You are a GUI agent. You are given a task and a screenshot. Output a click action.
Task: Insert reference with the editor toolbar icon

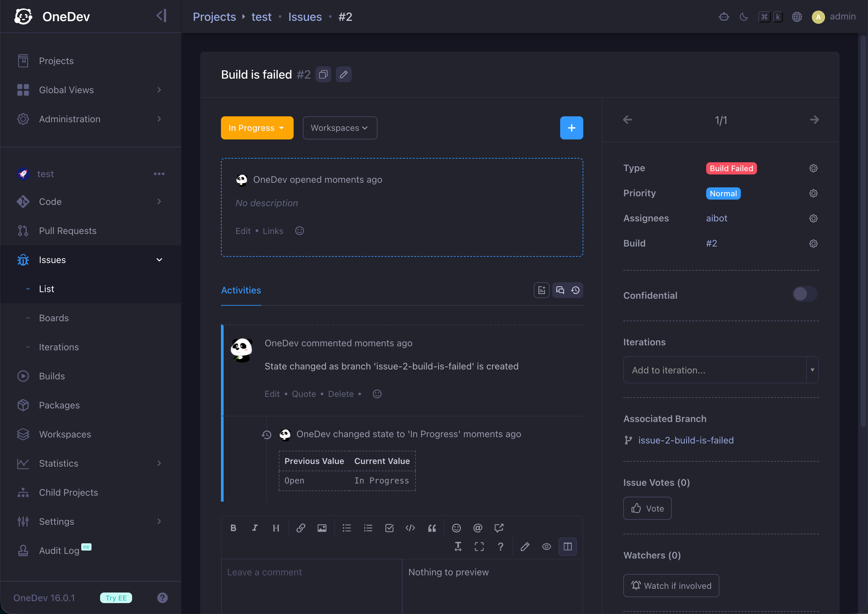[x=499, y=528]
